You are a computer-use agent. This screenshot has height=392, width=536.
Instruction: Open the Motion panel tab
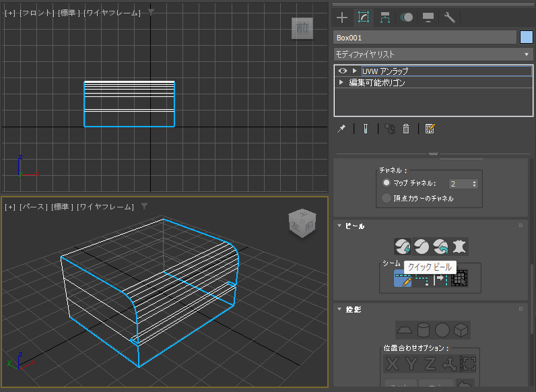(407, 18)
